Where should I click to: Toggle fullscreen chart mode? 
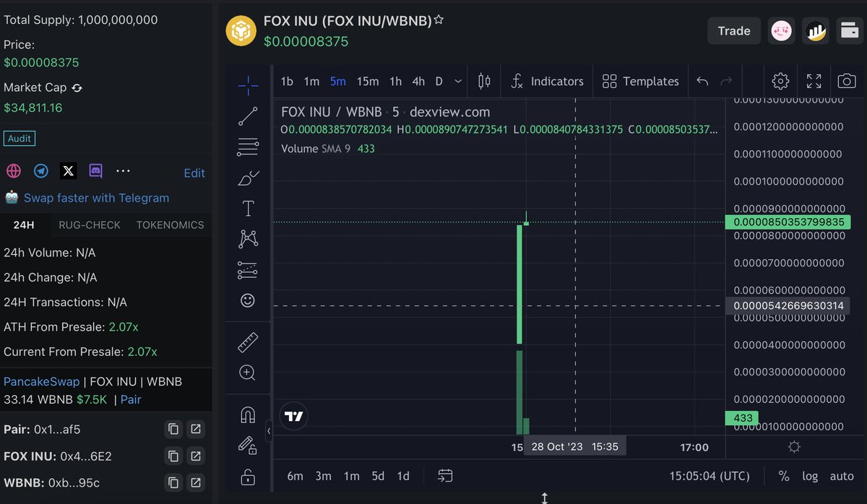814,81
